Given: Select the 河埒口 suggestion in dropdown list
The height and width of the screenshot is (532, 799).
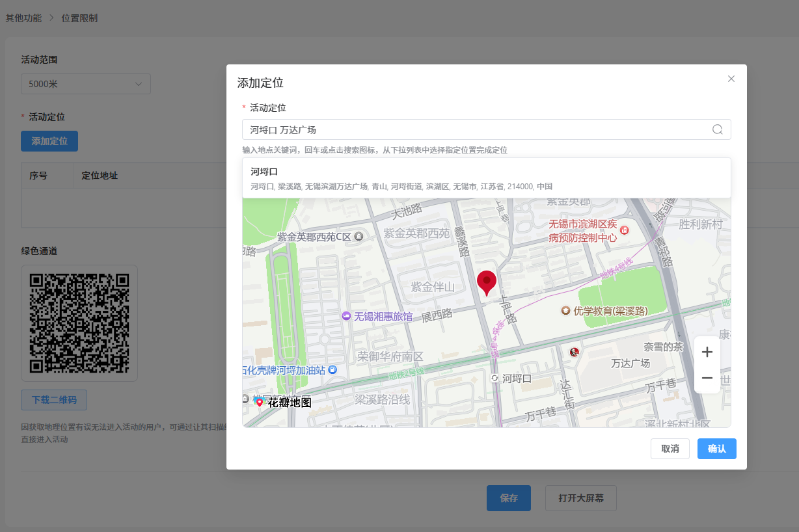Looking at the screenshot, I should coord(487,178).
